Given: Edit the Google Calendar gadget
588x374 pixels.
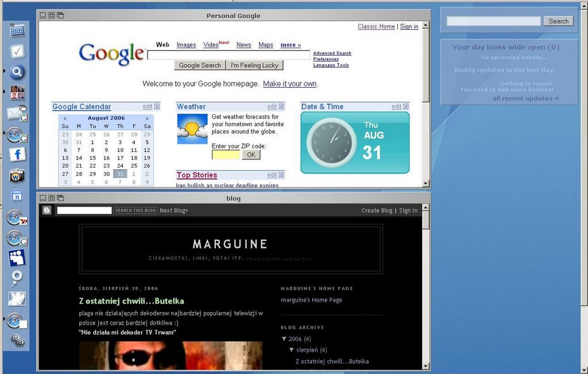Looking at the screenshot, I should (x=148, y=107).
